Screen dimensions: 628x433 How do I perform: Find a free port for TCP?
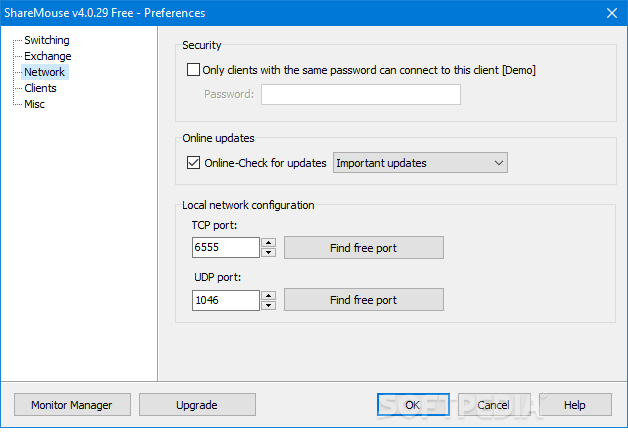point(364,248)
